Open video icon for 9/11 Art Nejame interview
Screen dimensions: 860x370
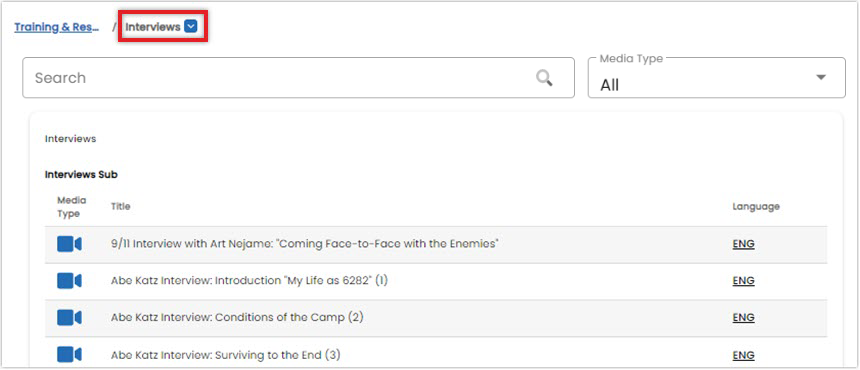coord(69,244)
